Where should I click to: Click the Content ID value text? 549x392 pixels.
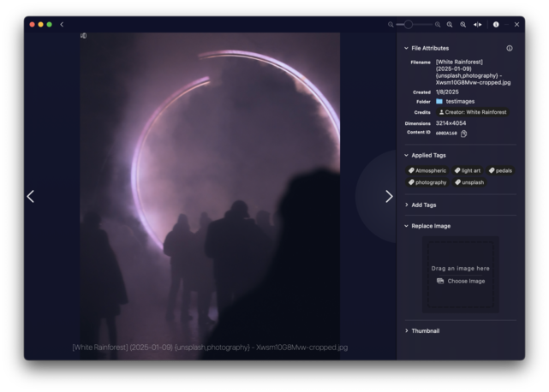click(446, 134)
